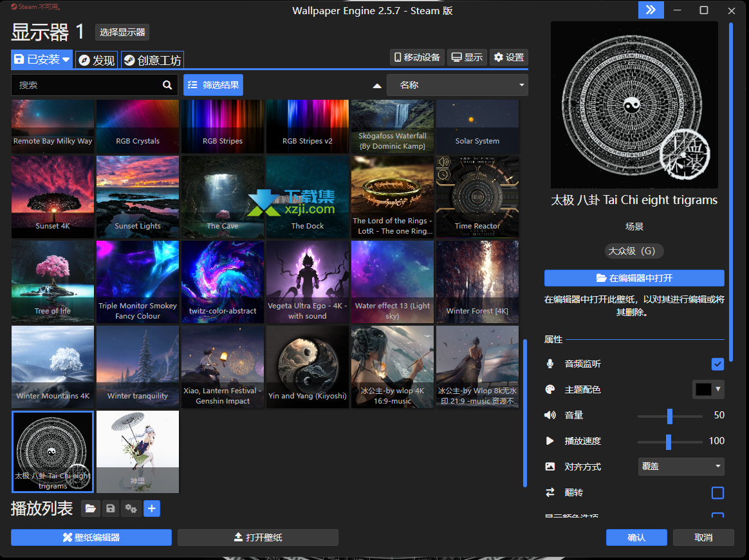Open 设置 settings
Image resolution: width=749 pixels, height=560 pixels.
click(x=509, y=57)
